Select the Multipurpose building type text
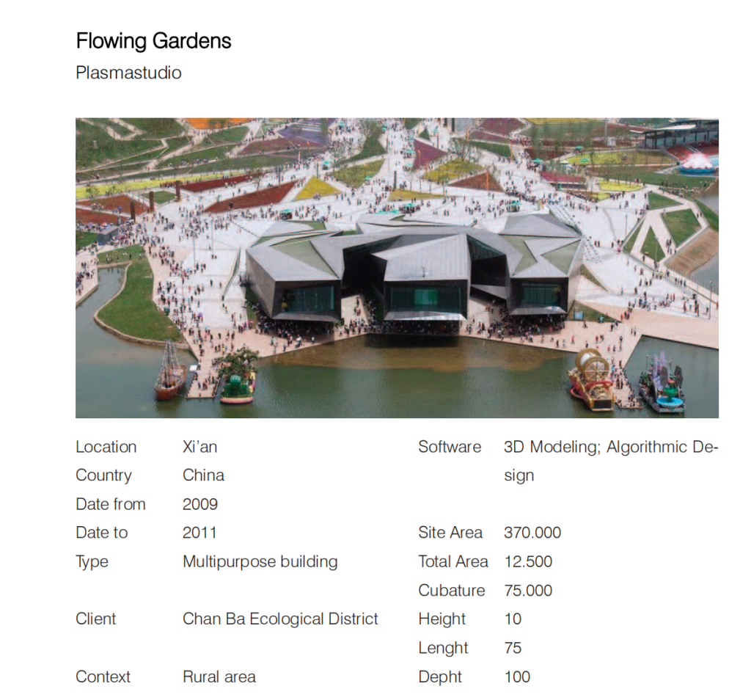751x700 pixels. 260,562
